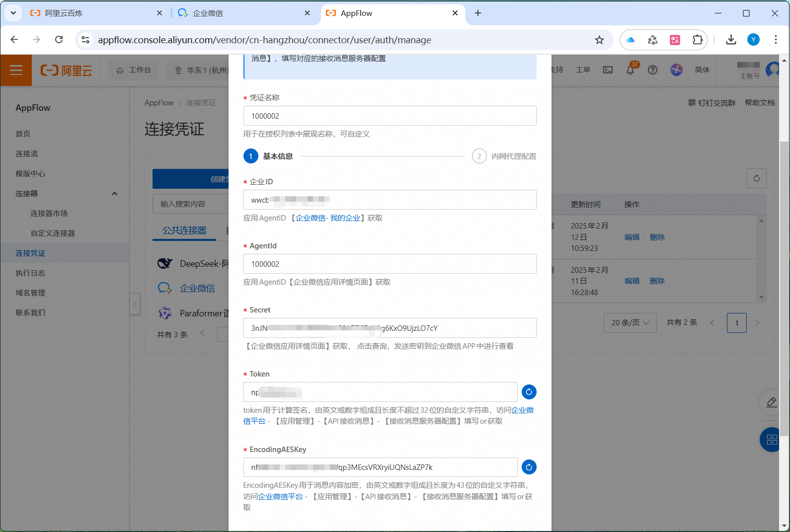The height and width of the screenshot is (532, 790).
Task: Select the 公共连接器 tab
Action: tap(184, 230)
